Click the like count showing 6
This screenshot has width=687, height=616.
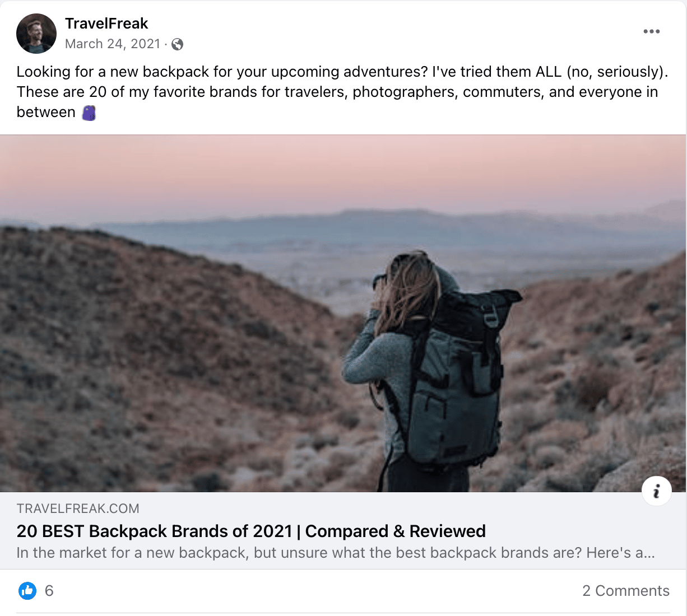[48, 590]
